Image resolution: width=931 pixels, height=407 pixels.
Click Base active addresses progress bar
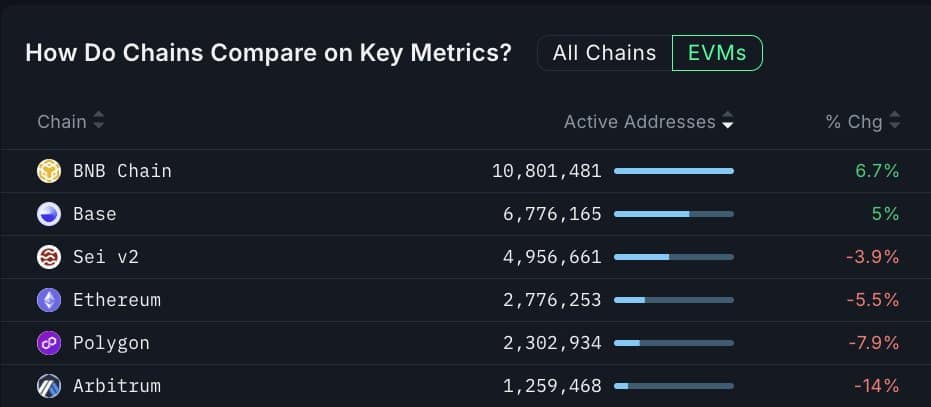[x=673, y=214]
